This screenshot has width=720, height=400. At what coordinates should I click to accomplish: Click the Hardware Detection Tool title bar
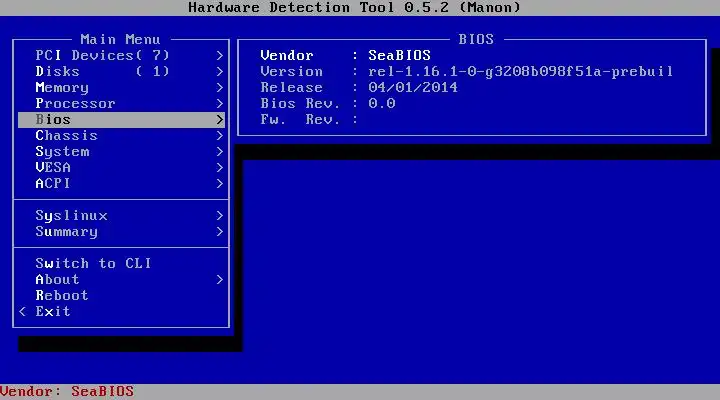354,7
